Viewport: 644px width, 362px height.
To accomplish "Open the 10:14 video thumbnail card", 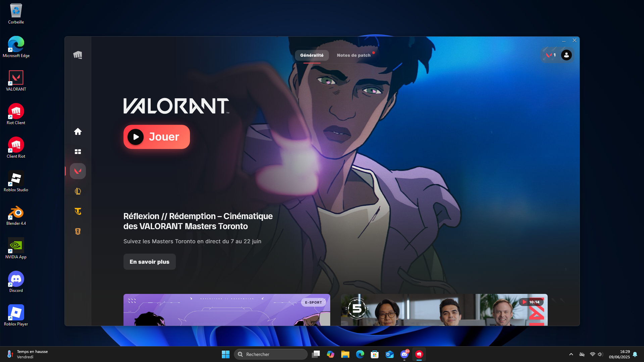I will tap(444, 310).
